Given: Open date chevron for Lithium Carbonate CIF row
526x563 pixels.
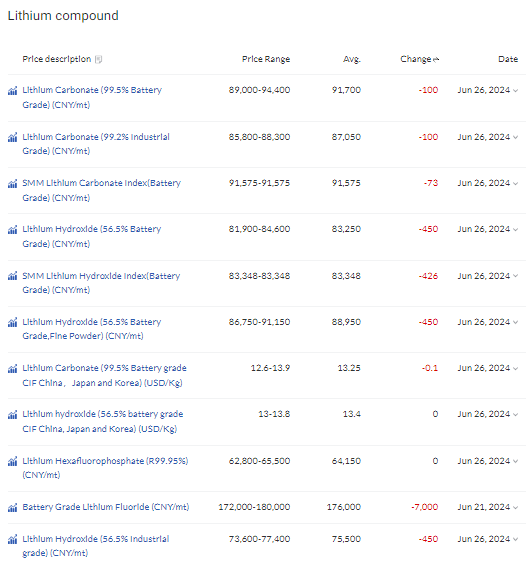Looking at the screenshot, I should [x=516, y=368].
